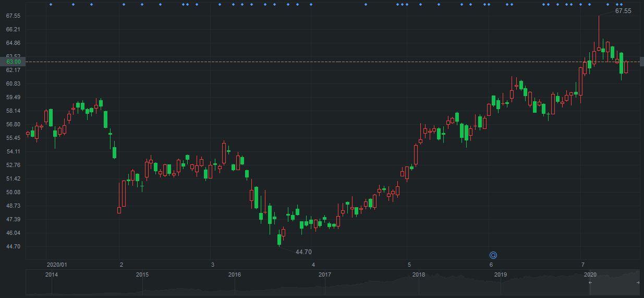Screen dimensions: 644x298
Task: Click the 67.55 high price annotation
Action: pyautogui.click(x=623, y=11)
